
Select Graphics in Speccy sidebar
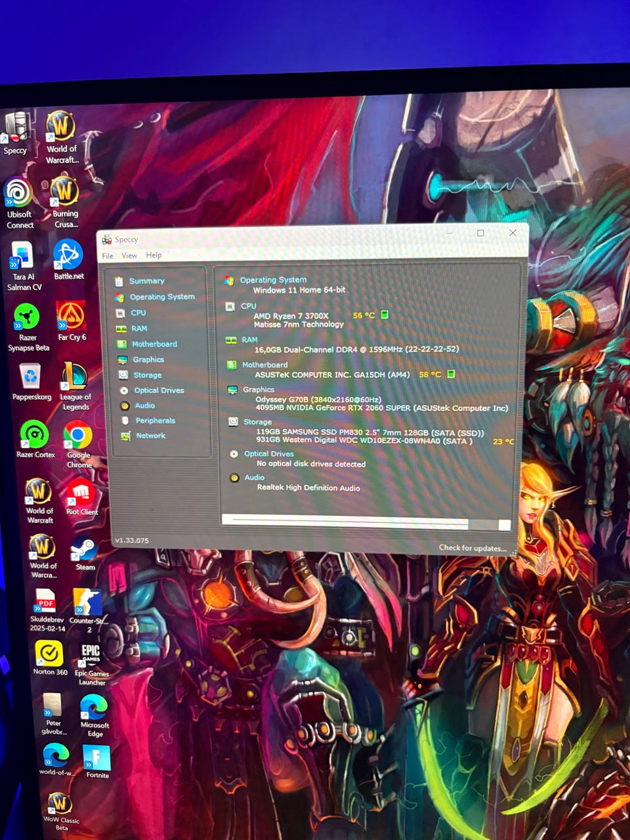(x=148, y=360)
